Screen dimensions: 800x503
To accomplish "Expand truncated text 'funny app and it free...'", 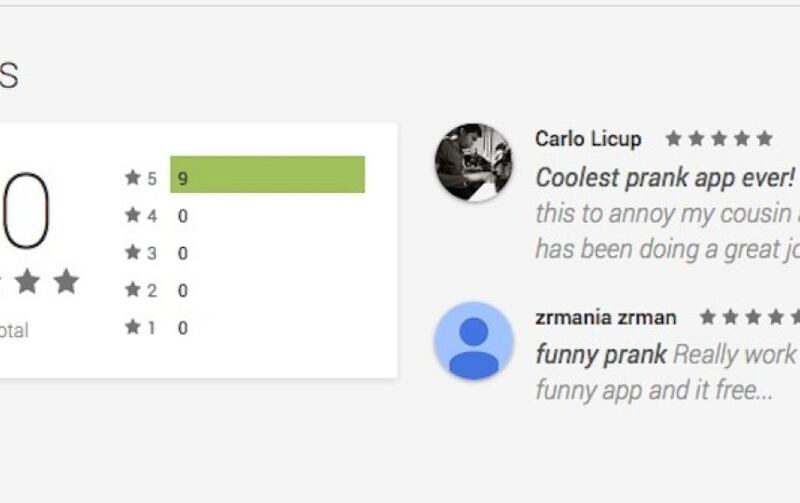I will 654,390.
